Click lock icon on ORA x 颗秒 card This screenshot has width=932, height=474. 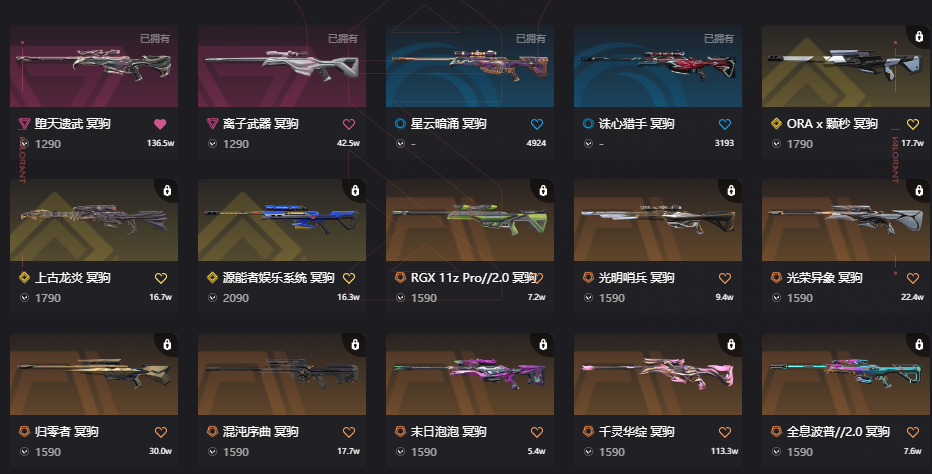pos(919,36)
